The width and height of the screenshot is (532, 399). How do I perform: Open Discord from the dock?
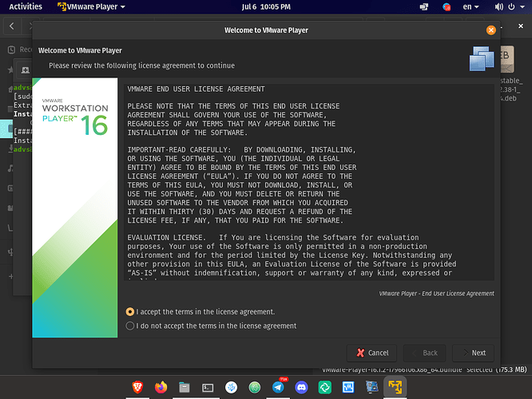(x=301, y=387)
